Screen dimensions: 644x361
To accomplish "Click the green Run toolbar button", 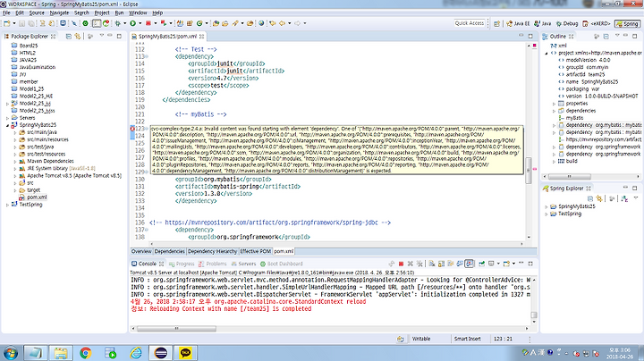I will click(x=132, y=23).
